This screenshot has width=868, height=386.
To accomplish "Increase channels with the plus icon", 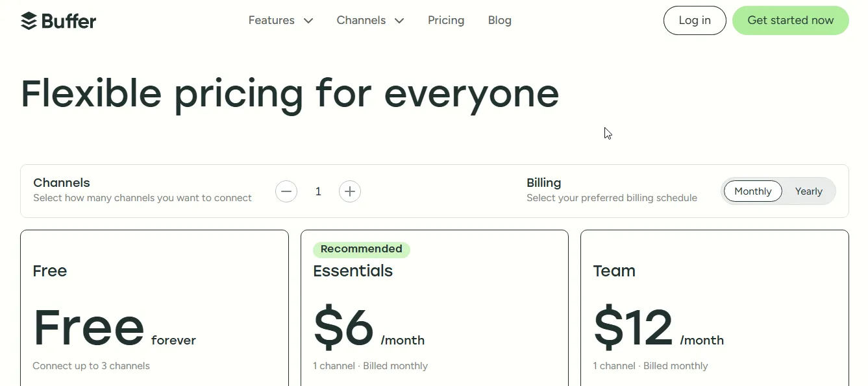I will pos(350,191).
